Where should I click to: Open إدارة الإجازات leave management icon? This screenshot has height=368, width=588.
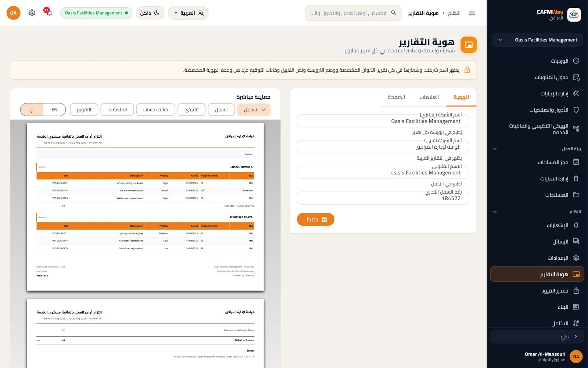[576, 93]
